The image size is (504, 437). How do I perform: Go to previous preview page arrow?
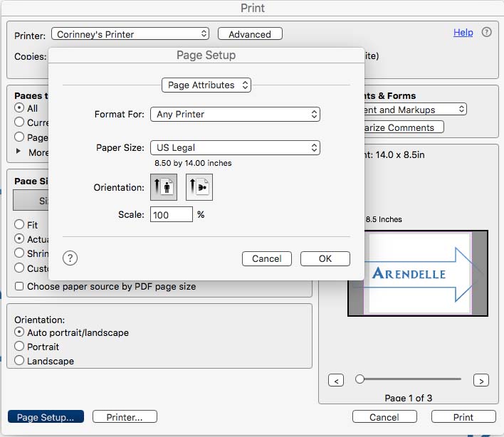[x=336, y=381]
